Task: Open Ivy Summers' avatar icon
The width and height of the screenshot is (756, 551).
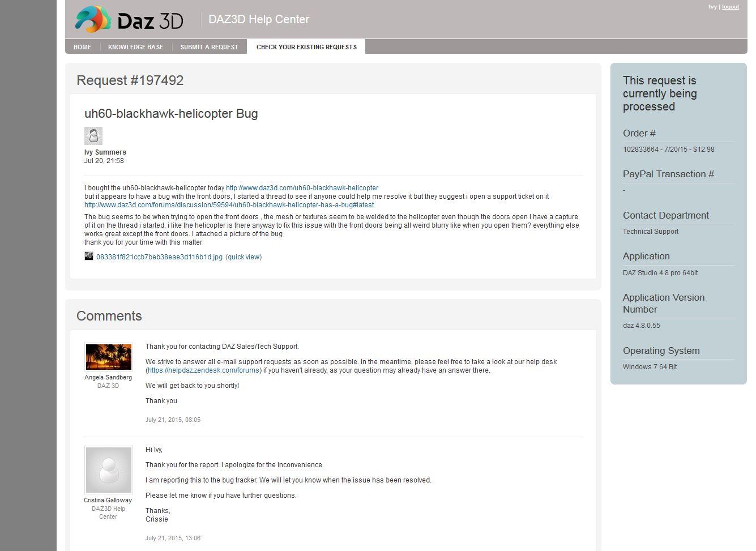Action: [93, 136]
